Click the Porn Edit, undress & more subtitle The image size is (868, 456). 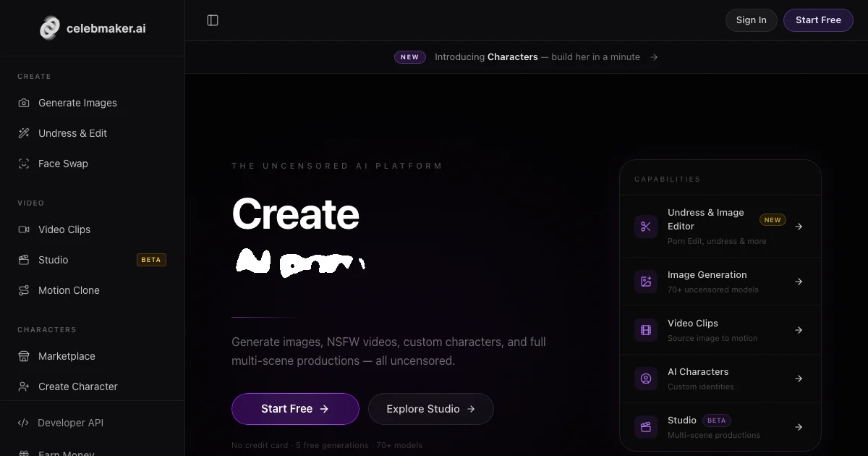click(x=717, y=241)
